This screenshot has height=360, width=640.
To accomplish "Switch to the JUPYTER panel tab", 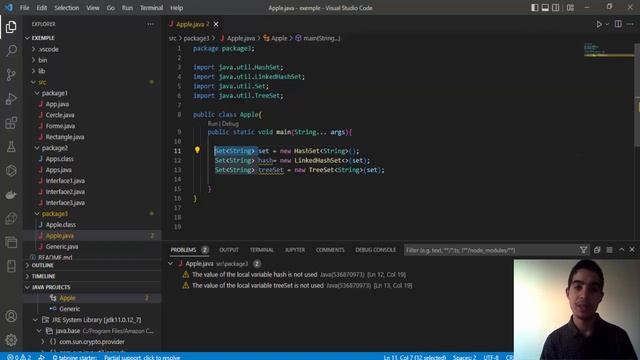I will click(x=295, y=250).
